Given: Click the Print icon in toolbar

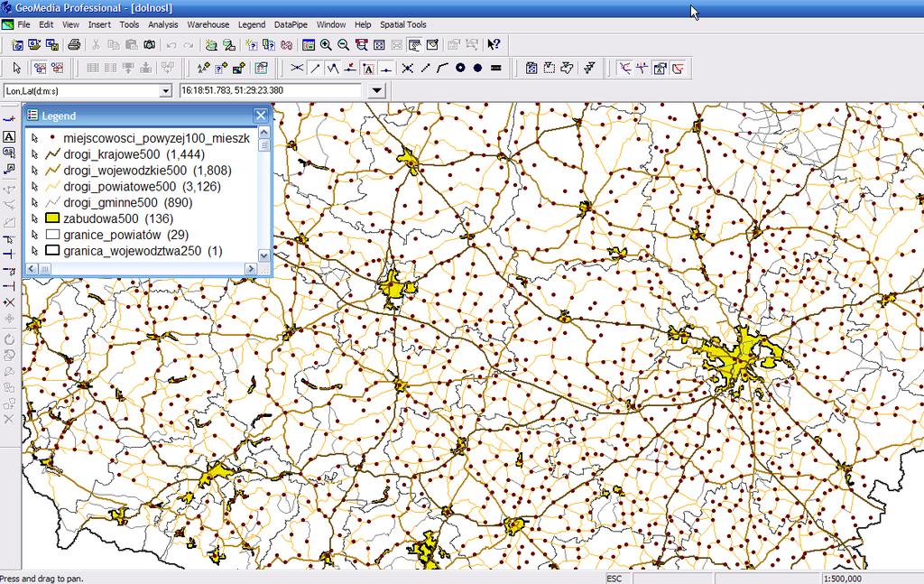Looking at the screenshot, I should click(74, 45).
